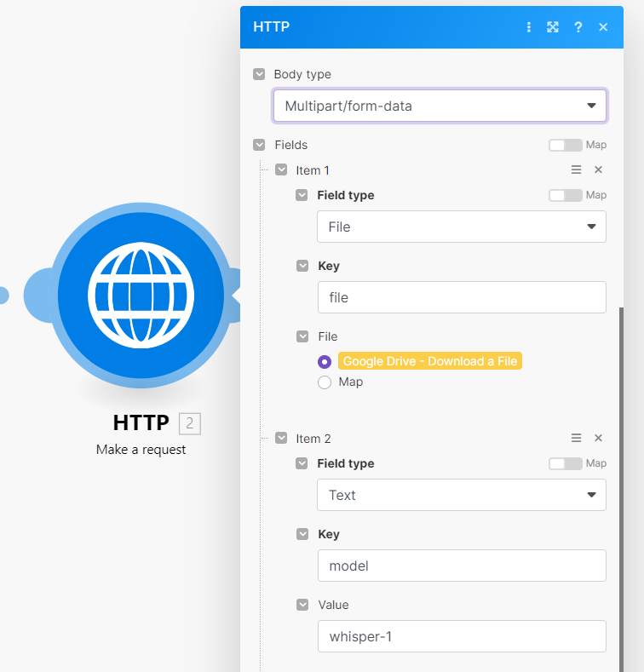Click the HTTP globe module icon

(x=141, y=296)
